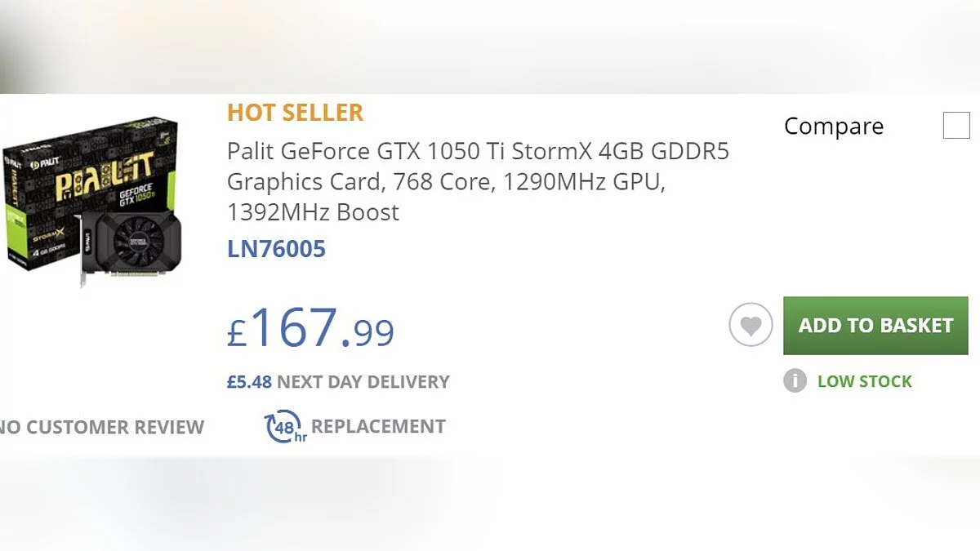Click the Hot Seller label
This screenshot has width=980, height=551.
point(295,113)
